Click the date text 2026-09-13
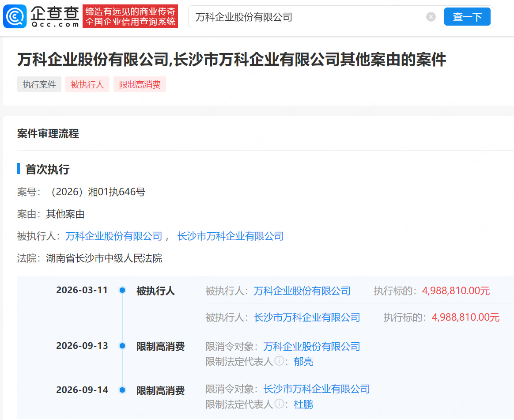 pos(82,346)
